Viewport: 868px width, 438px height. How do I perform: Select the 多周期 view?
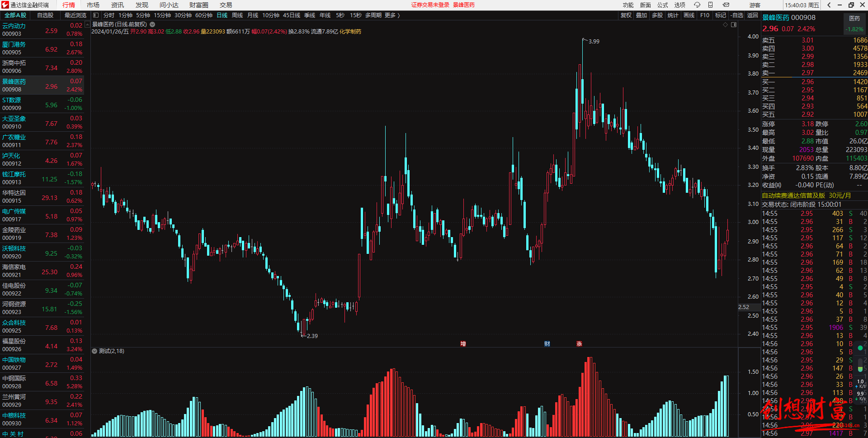point(373,15)
